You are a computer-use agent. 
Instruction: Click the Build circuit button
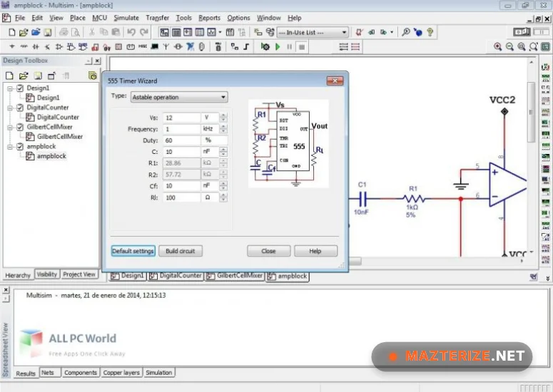coord(181,251)
